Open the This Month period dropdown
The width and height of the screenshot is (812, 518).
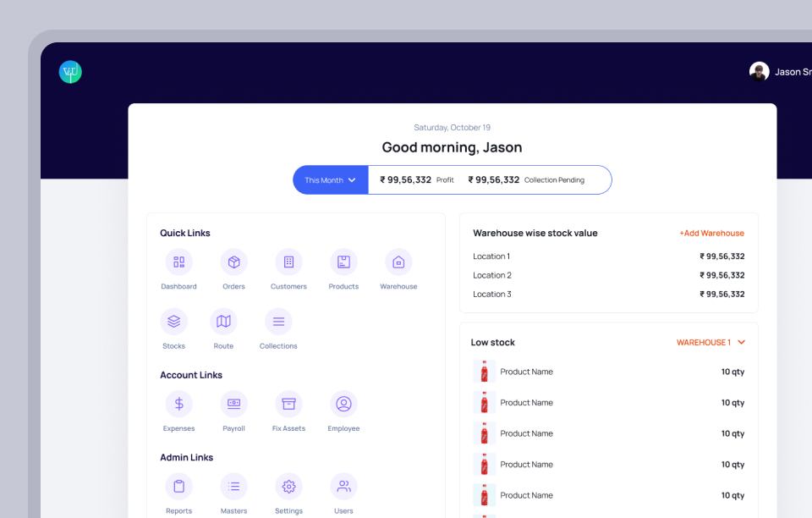[331, 180]
